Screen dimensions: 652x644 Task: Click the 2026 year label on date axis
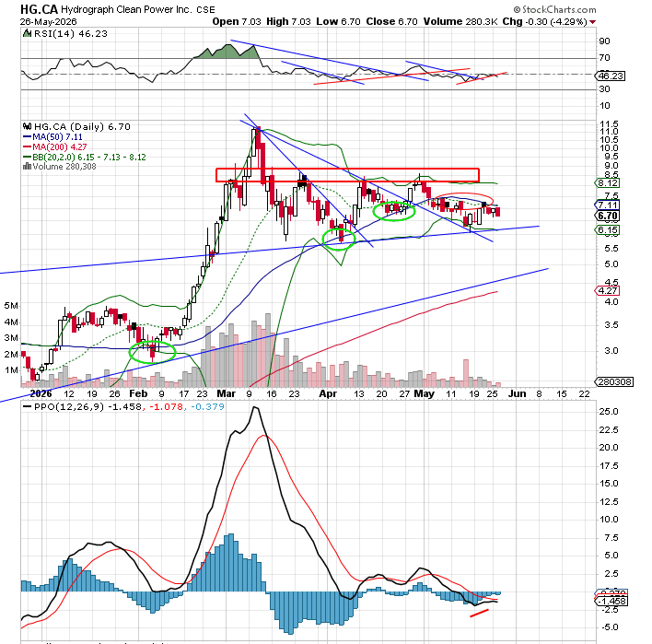(x=41, y=394)
